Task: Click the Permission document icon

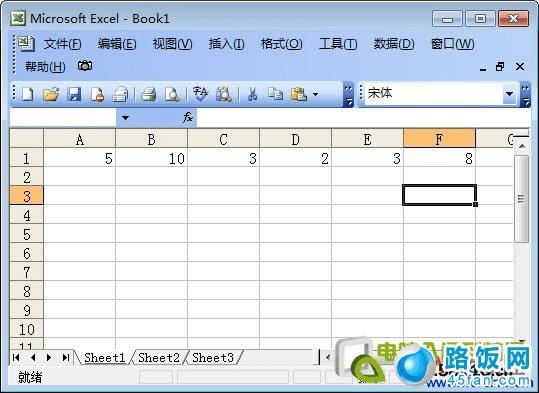Action: (x=97, y=94)
